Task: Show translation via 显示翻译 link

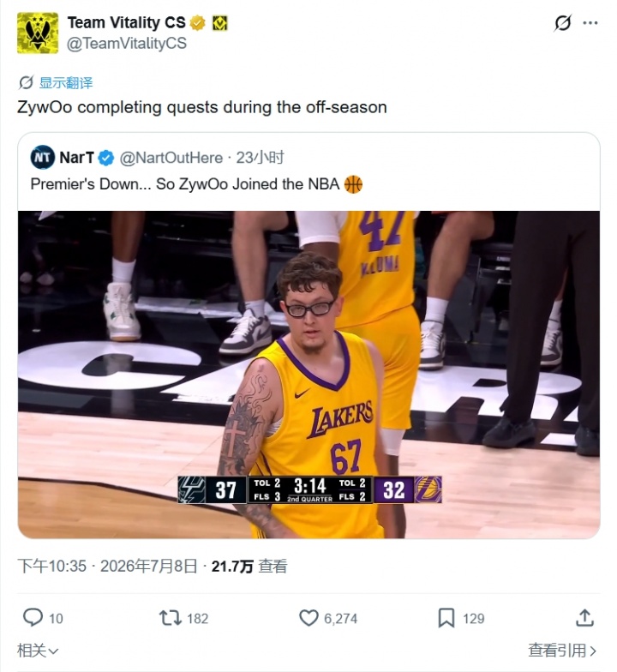Action: click(x=66, y=82)
